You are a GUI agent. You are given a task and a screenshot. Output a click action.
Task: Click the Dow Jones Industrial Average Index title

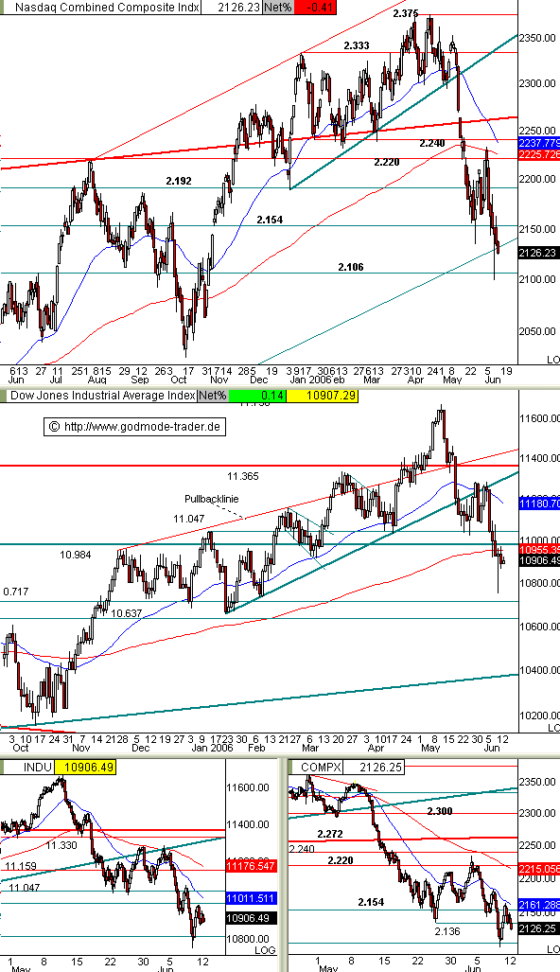(x=104, y=395)
